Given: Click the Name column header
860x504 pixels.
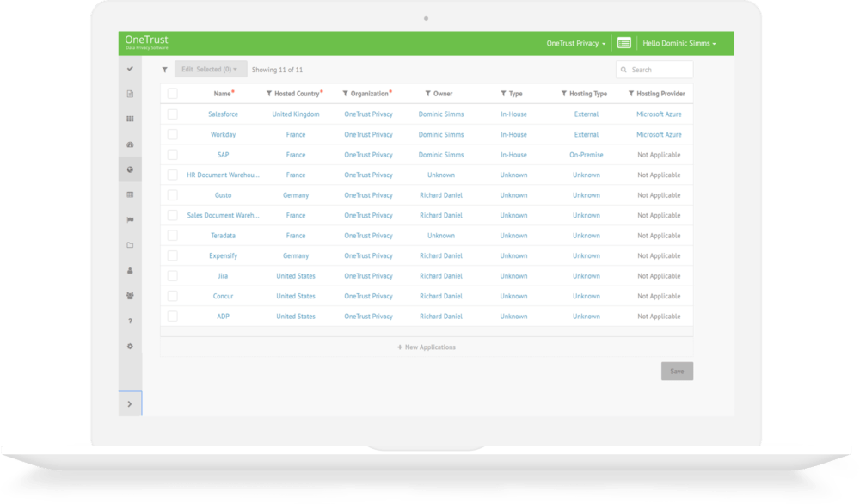Looking at the screenshot, I should (222, 94).
